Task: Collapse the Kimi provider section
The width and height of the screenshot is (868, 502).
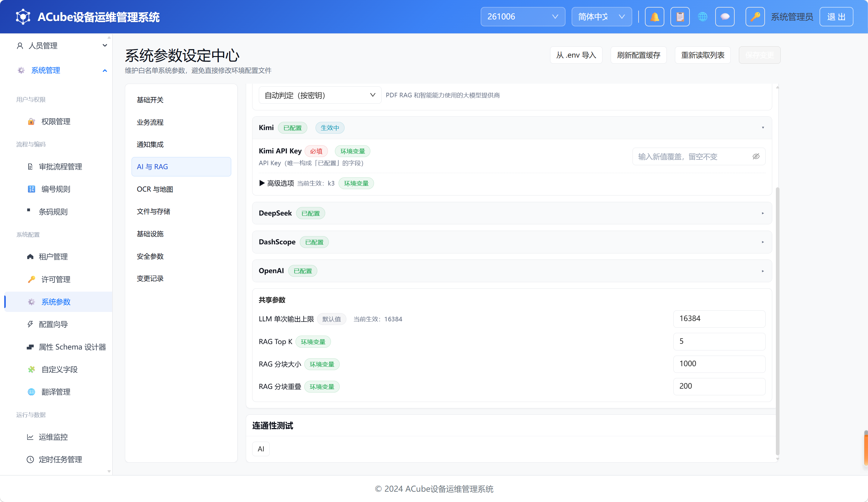Action: click(x=512, y=128)
